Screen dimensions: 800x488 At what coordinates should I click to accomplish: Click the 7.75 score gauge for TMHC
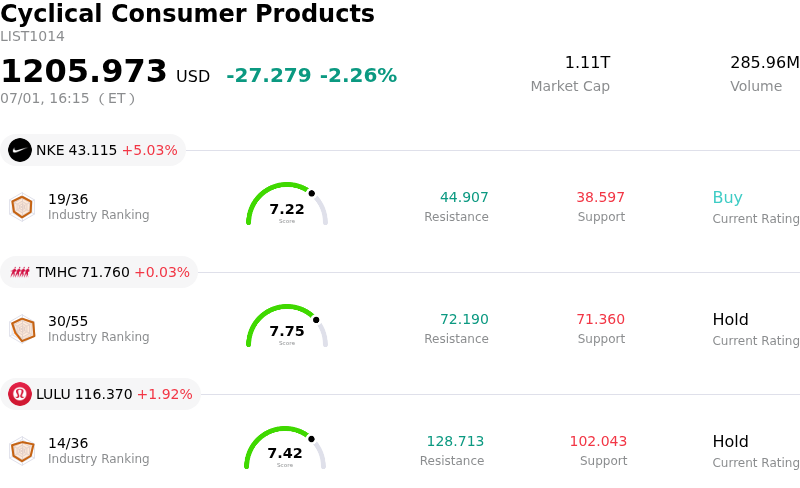[287, 326]
